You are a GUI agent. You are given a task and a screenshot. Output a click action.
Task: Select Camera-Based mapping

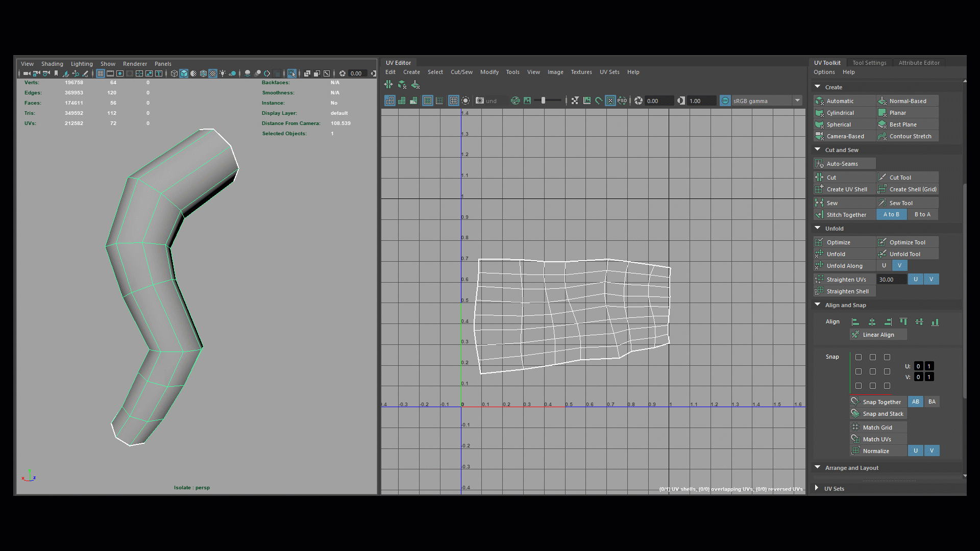tap(844, 136)
